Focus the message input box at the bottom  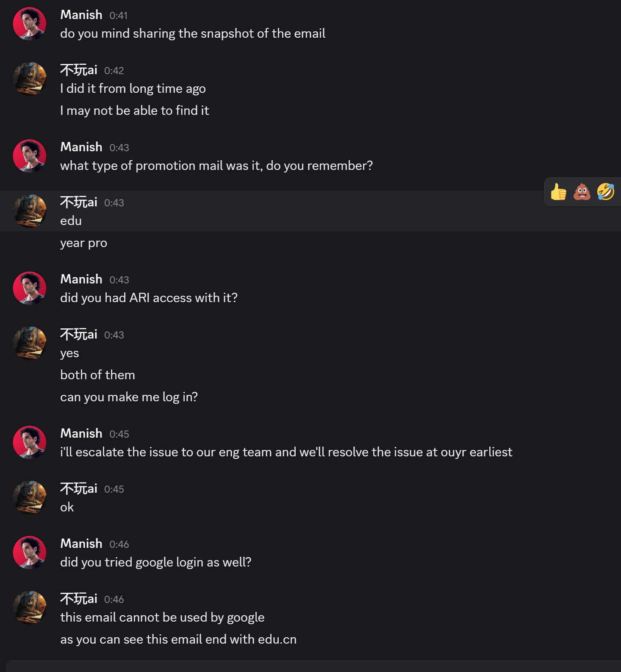coord(313,666)
